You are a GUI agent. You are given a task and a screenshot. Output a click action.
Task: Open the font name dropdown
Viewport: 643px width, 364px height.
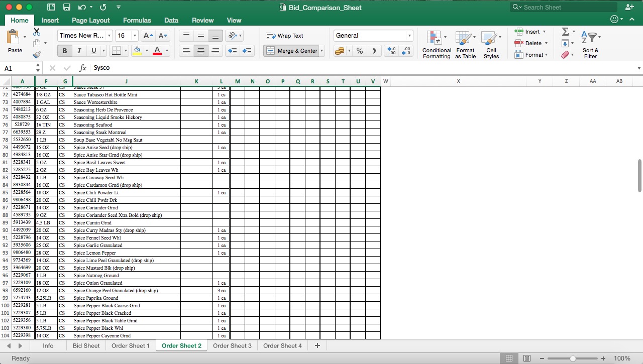109,36
